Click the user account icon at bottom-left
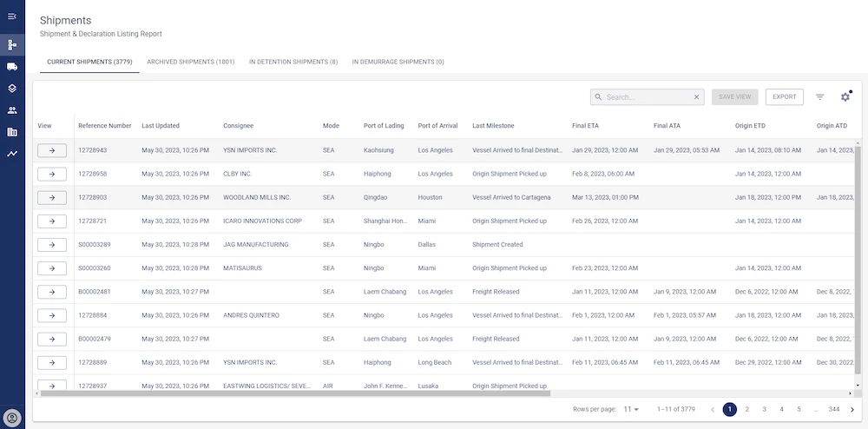The width and height of the screenshot is (868, 429). tap(12, 416)
